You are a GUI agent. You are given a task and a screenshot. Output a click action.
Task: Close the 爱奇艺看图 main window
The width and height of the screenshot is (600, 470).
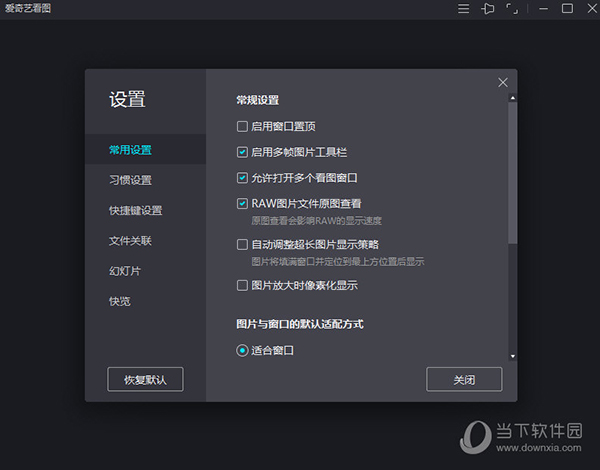(x=592, y=8)
